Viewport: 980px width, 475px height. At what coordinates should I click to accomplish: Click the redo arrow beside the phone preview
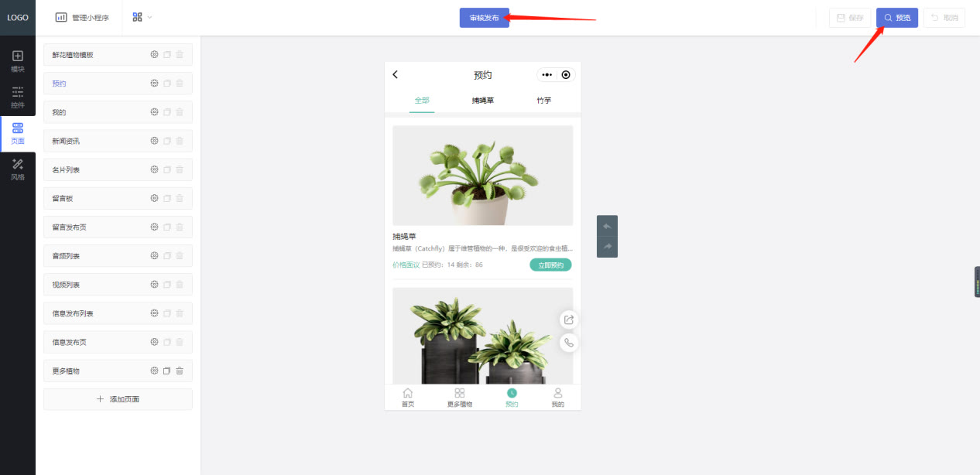click(607, 246)
